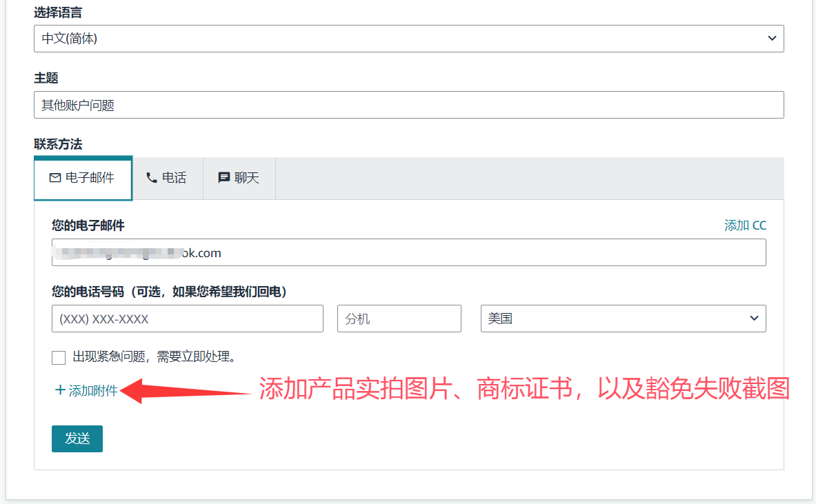
Task: Click the 添加 CC link
Action: coord(745,225)
